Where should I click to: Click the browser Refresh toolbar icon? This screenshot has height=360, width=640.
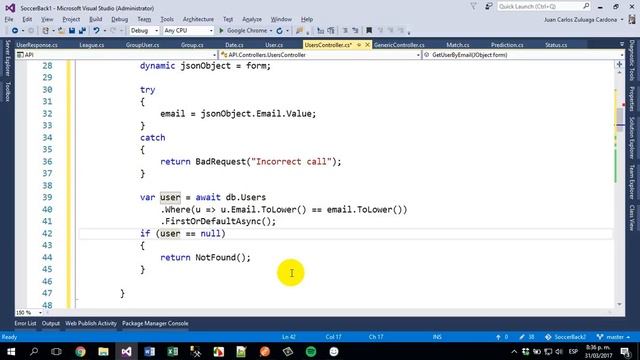point(280,31)
